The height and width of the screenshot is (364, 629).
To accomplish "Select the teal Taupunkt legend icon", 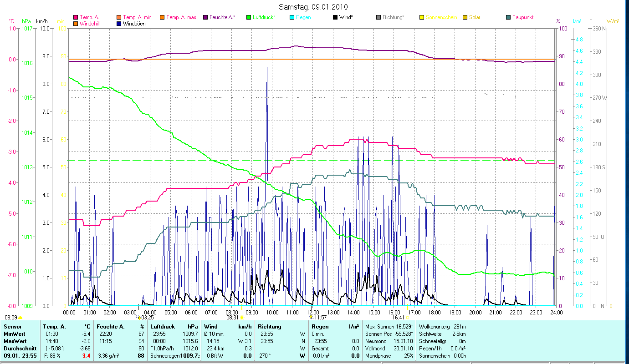I will (x=508, y=18).
